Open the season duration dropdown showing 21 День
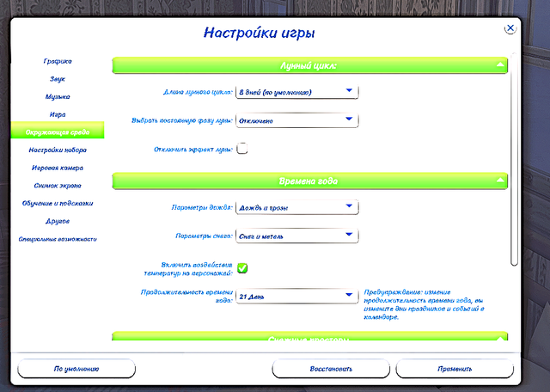 297,297
